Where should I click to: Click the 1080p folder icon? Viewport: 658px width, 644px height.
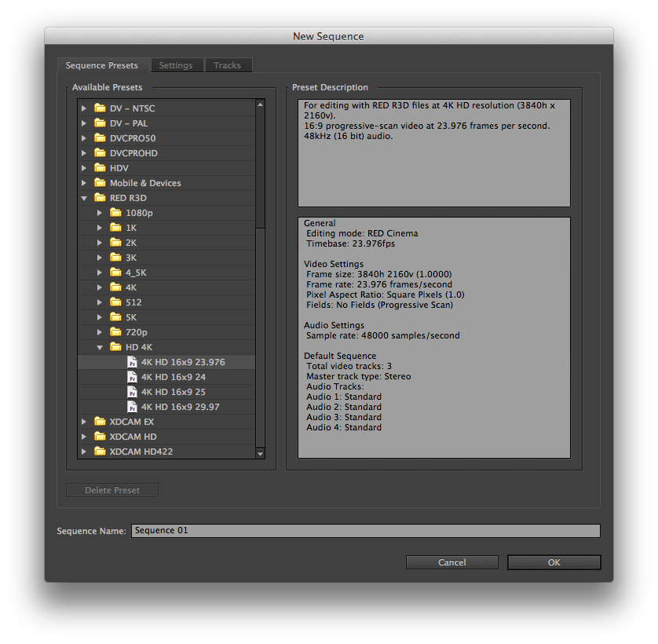[x=115, y=212]
